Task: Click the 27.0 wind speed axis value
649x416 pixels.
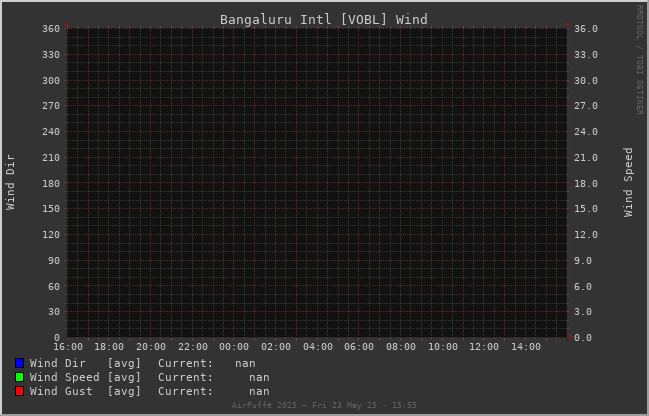Action: [x=586, y=106]
